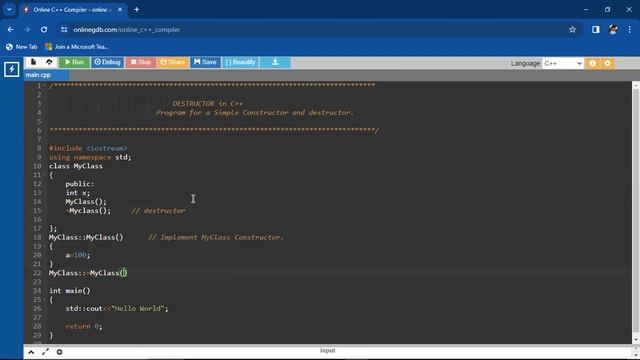The image size is (640, 360).
Task: Click the 'a=100;' statement on line 20
Action: (78, 255)
